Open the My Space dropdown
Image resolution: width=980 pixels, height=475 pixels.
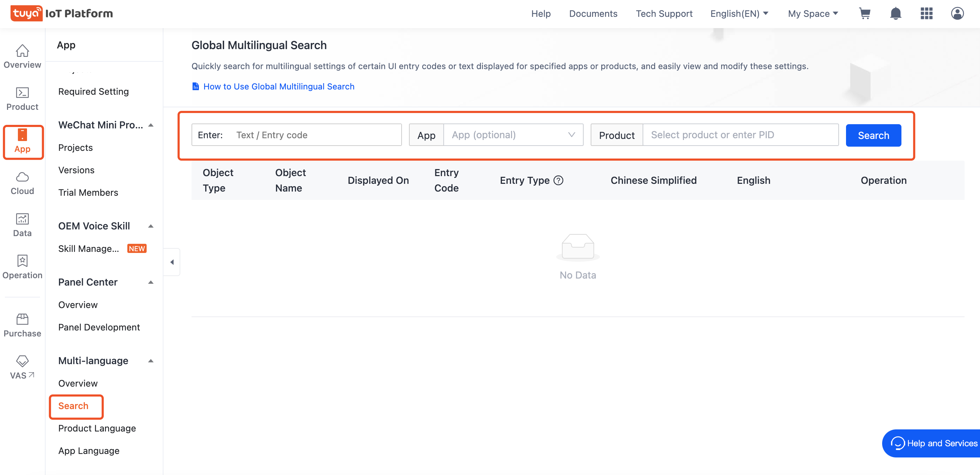pos(813,14)
